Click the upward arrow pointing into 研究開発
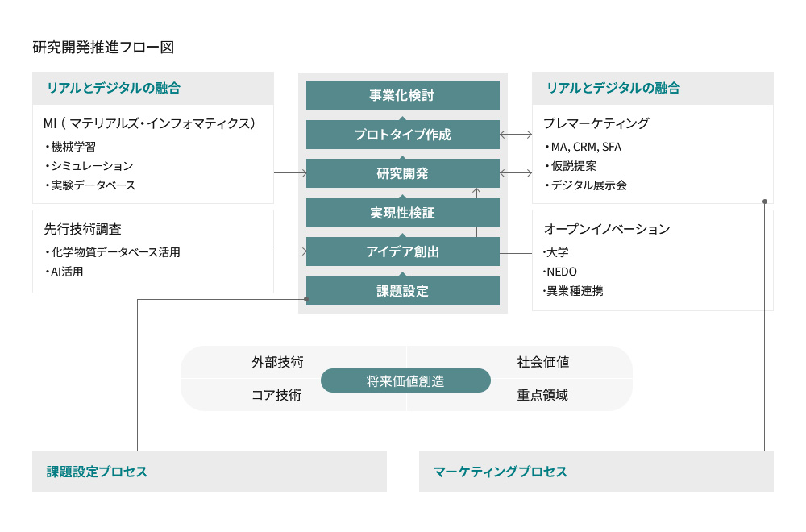Screen dimensions: 806x532 coord(476,212)
